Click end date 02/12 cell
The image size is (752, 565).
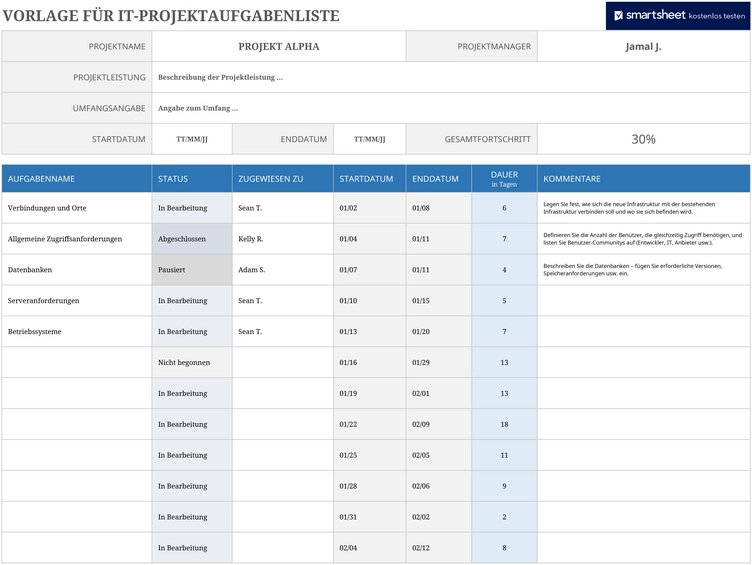[x=438, y=548]
